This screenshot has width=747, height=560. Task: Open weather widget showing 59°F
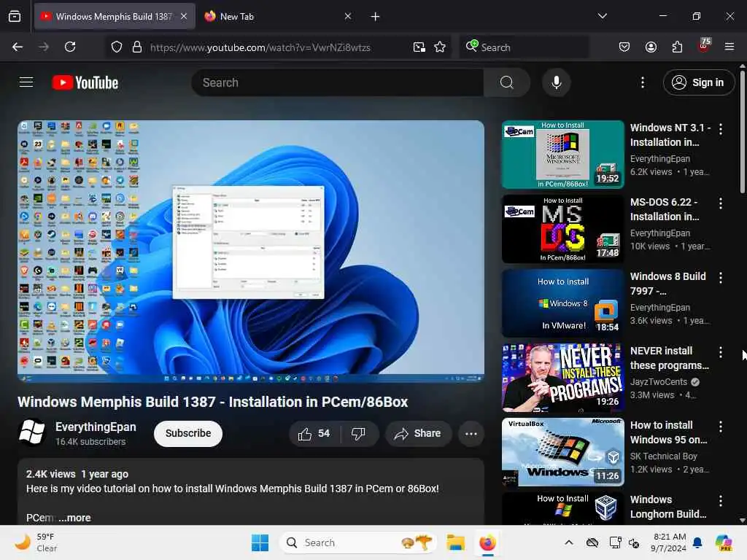36,542
